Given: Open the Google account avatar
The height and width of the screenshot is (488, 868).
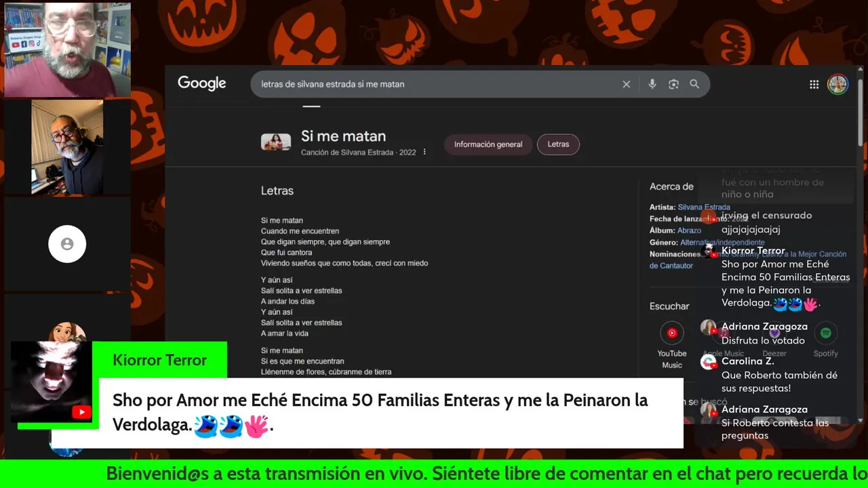Looking at the screenshot, I should 837,84.
